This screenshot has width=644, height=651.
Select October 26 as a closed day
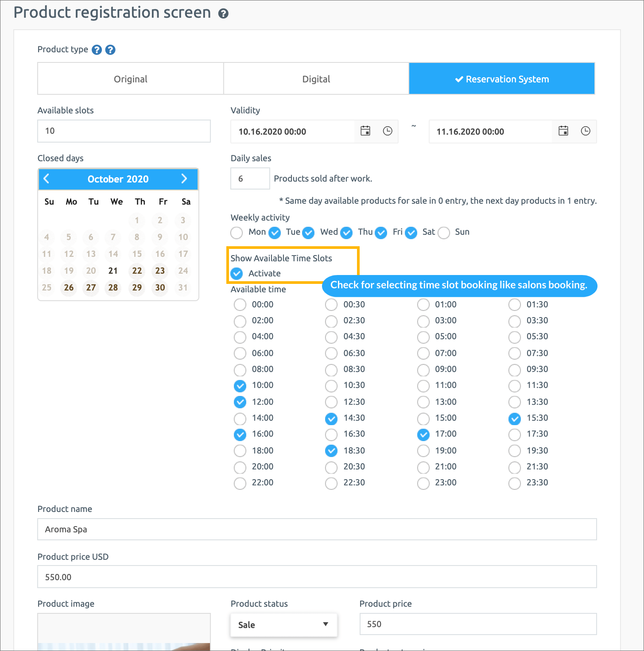pos(69,288)
